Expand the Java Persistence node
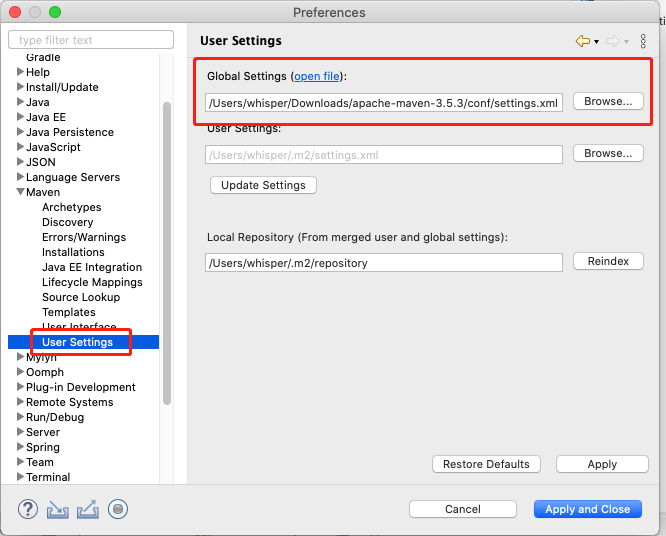 click(20, 132)
